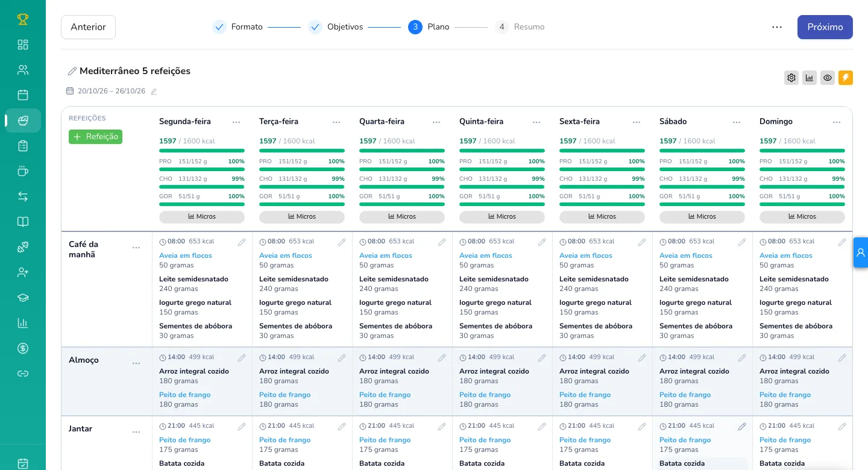The width and height of the screenshot is (868, 470).
Task: Open Segunda-feira options menu
Action: tap(236, 122)
